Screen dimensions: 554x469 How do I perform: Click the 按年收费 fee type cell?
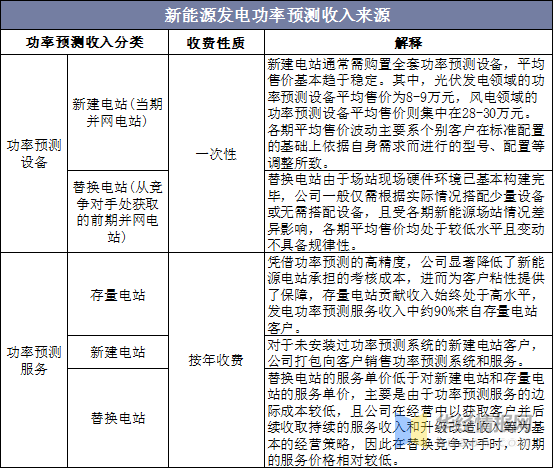point(216,360)
